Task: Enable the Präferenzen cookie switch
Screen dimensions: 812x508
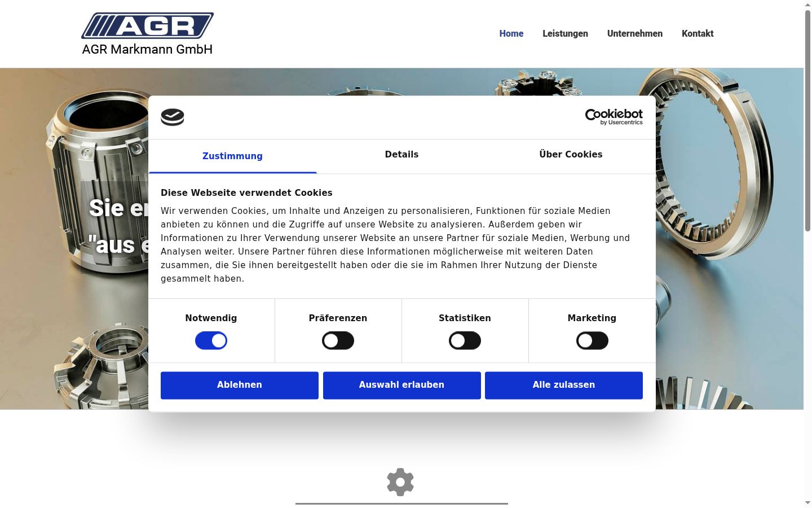Action: [x=338, y=341]
